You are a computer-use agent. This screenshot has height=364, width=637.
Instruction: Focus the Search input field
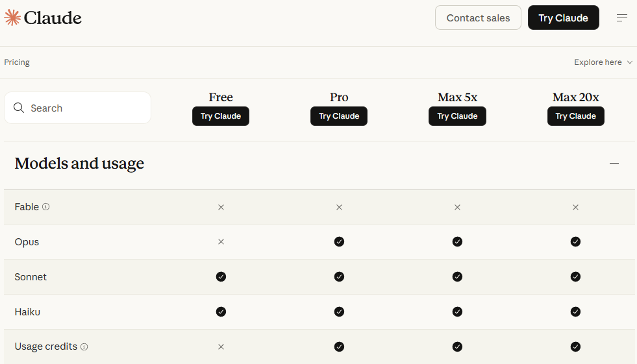77,108
